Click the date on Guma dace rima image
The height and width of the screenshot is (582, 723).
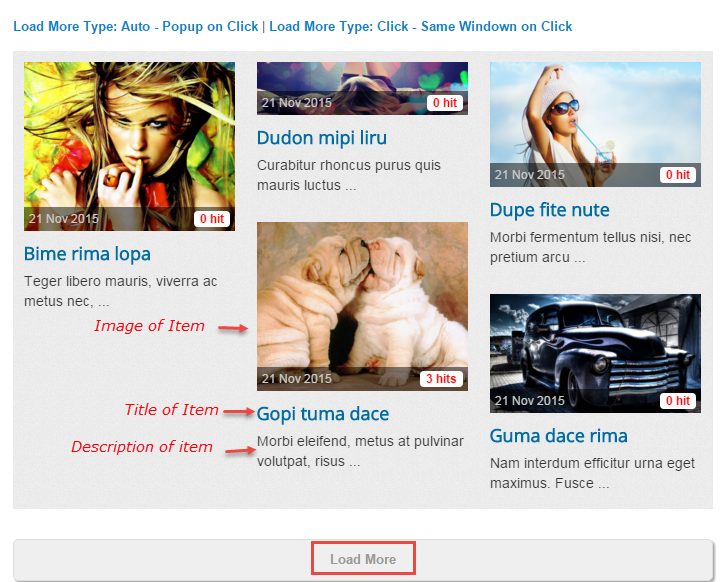(x=529, y=401)
